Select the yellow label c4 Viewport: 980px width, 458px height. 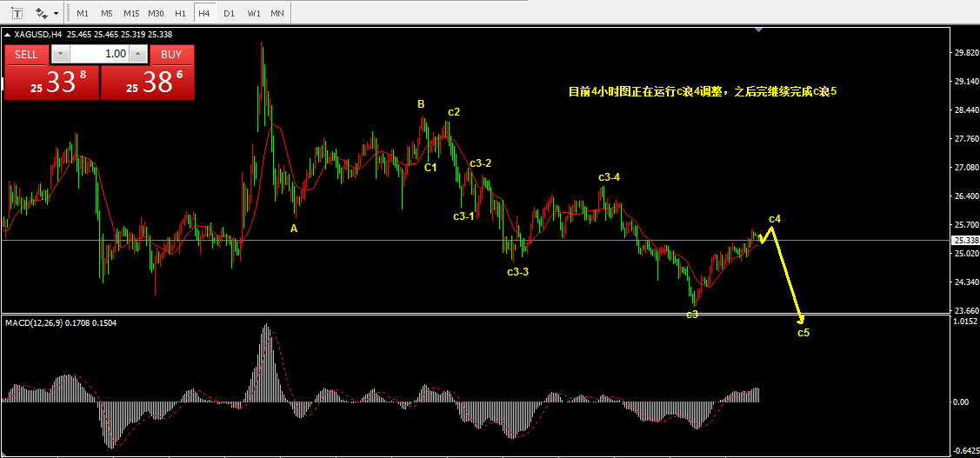[775, 219]
